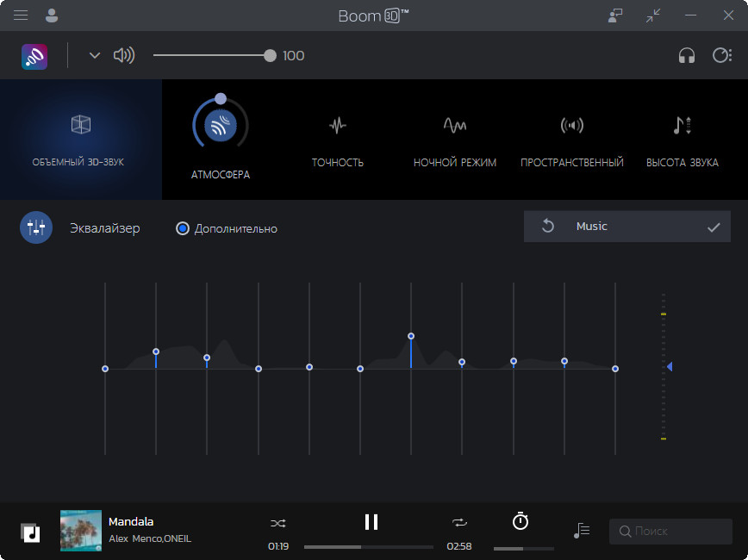Open the playlist queue icon
The width and height of the screenshot is (748, 560).
(582, 531)
